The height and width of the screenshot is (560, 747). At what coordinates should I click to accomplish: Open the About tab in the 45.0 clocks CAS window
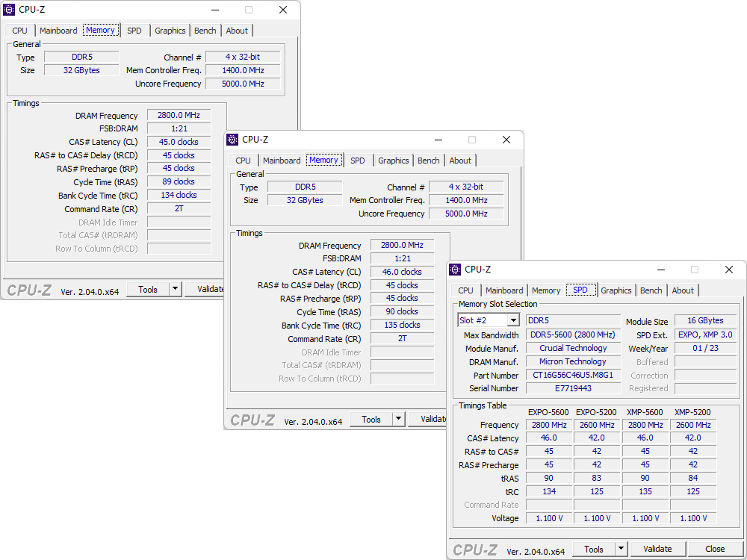pos(237,31)
